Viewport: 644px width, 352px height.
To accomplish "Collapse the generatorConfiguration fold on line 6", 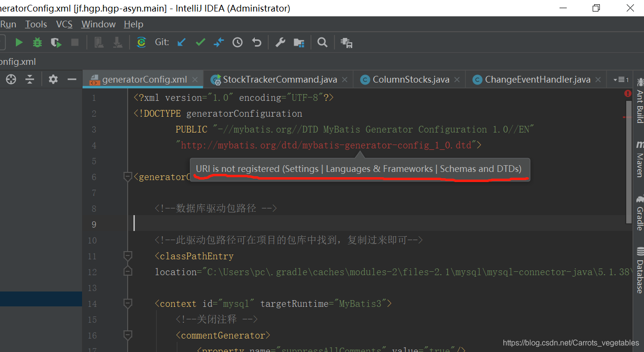I will click(128, 177).
